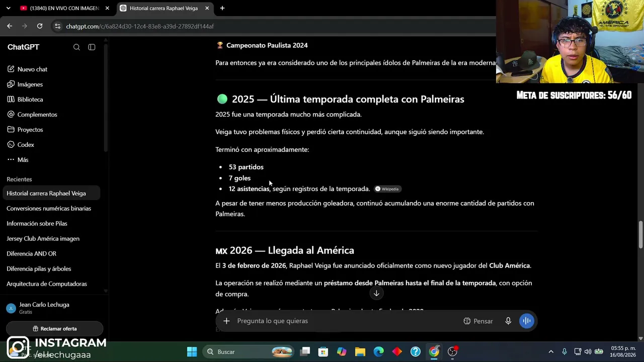
Task: Collapse the Recientes chat list
Action: (x=19, y=179)
